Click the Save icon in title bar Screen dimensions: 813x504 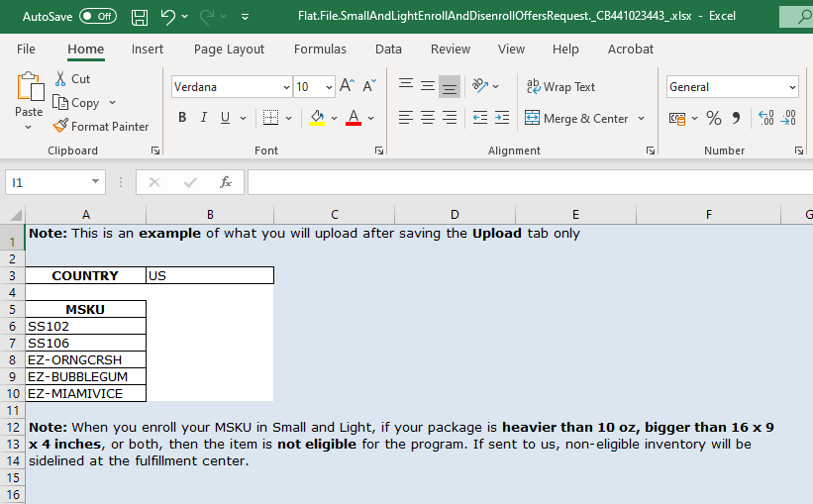(140, 17)
